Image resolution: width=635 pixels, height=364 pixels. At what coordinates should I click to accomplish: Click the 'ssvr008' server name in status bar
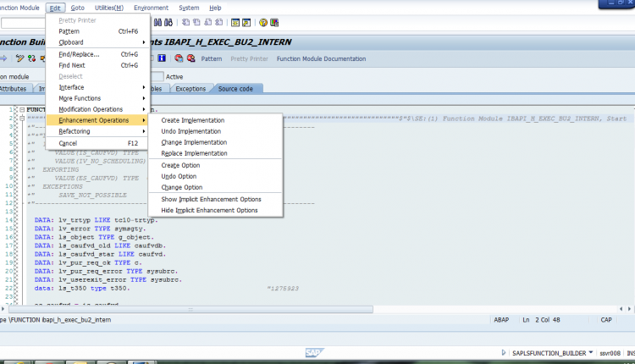[x=610, y=353]
